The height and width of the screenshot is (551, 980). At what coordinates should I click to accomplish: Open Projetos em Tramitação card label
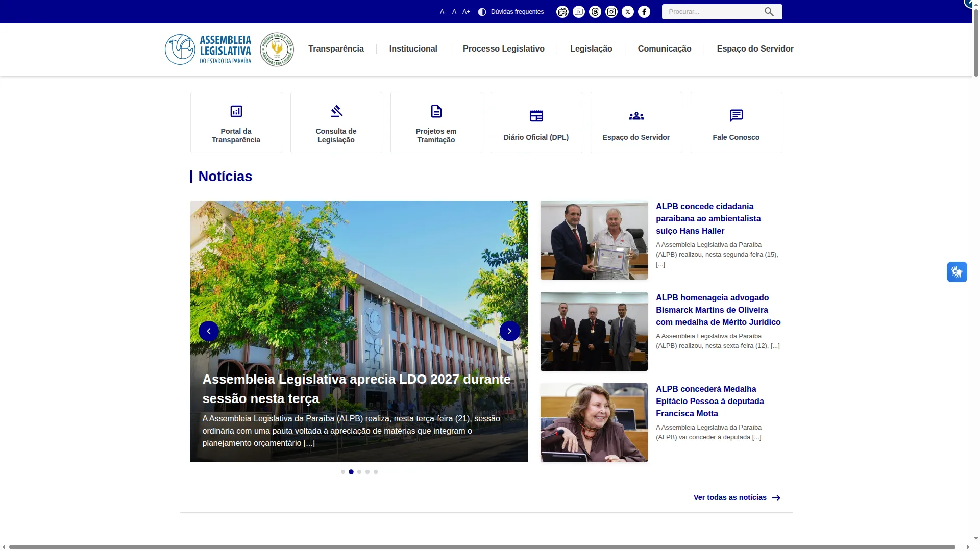pos(436,136)
